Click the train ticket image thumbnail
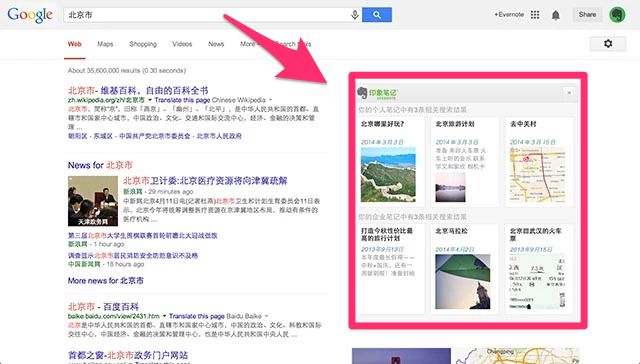 point(537,282)
